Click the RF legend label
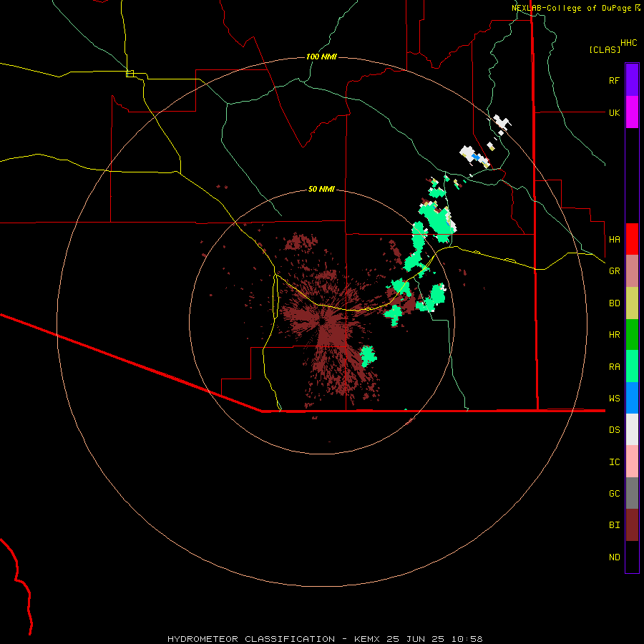Screen dimensions: 644x644 pyautogui.click(x=614, y=80)
